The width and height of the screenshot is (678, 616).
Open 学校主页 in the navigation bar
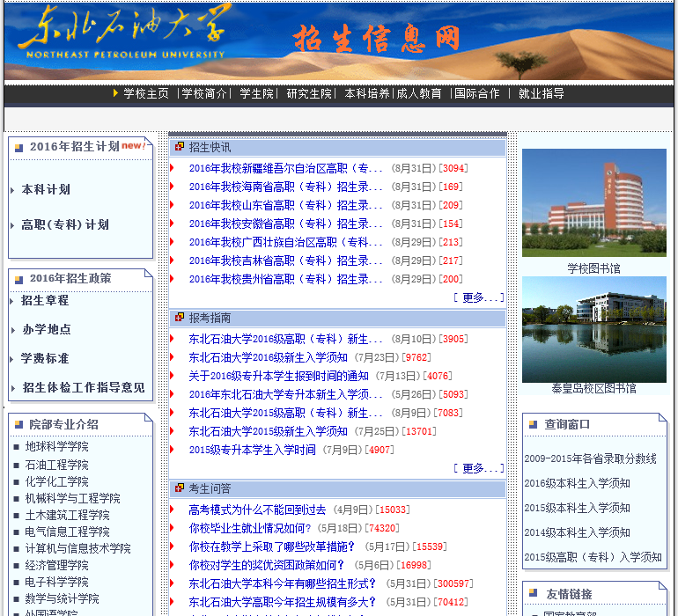pyautogui.click(x=146, y=93)
